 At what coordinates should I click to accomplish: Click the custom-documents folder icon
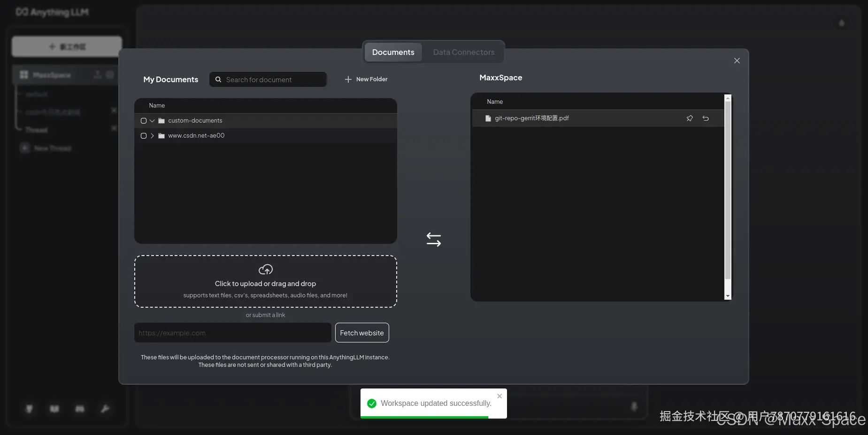click(161, 121)
